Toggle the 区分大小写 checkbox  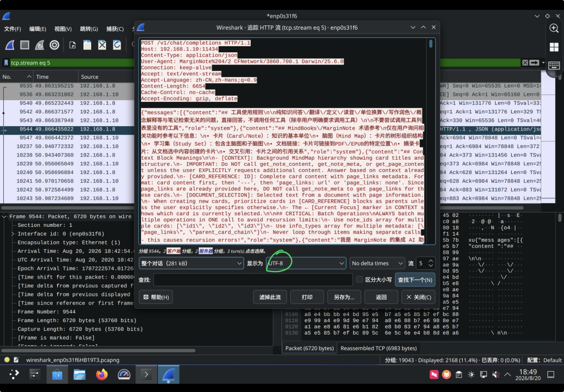click(x=359, y=280)
